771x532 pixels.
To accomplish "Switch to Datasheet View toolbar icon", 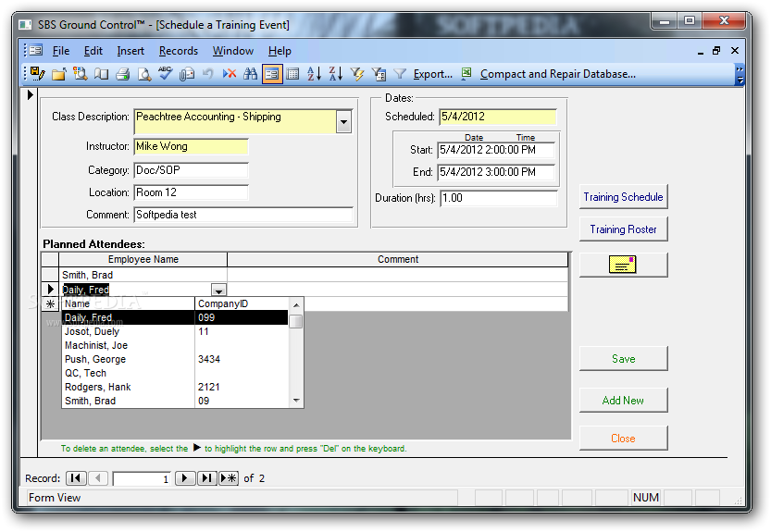I will [293, 74].
